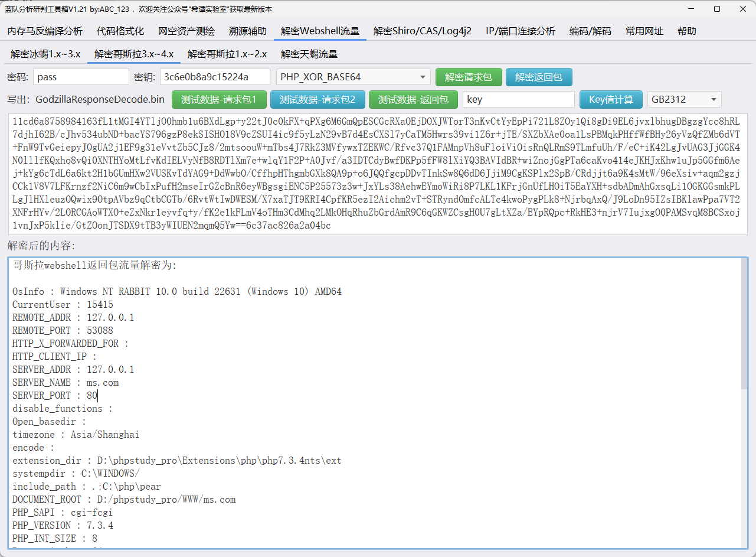Select the 解密Shiro/CAS/Log4j2 tab

(x=423, y=31)
